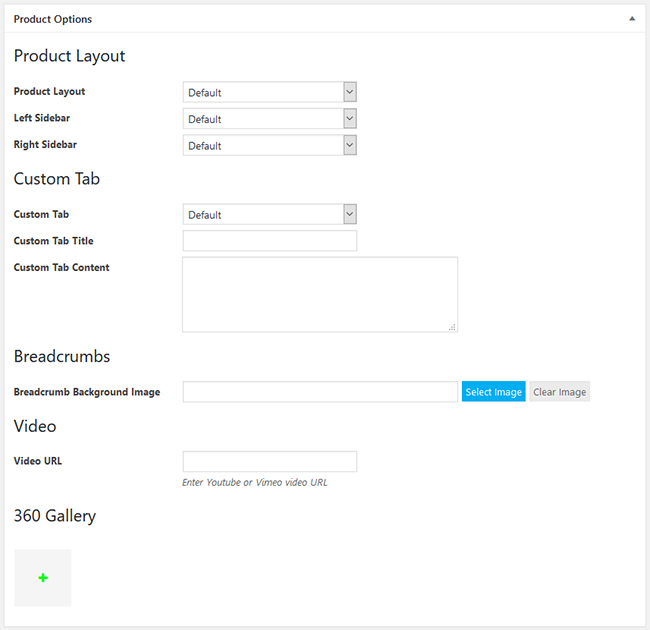Click the 'Custom Tab Title' label text
Viewport: 650px width, 630px height.
53,241
